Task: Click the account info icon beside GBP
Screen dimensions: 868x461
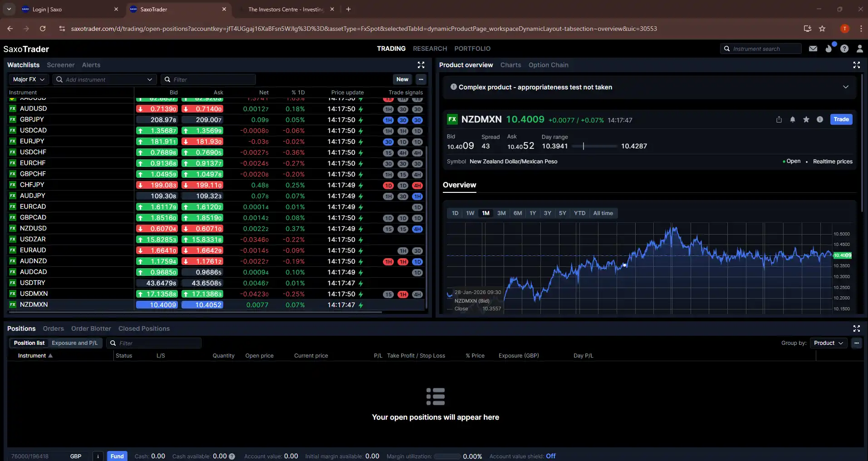Action: 98,456
